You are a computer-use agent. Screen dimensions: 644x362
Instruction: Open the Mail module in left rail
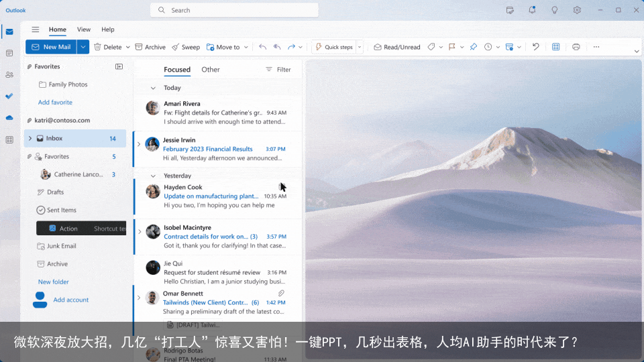(9, 32)
